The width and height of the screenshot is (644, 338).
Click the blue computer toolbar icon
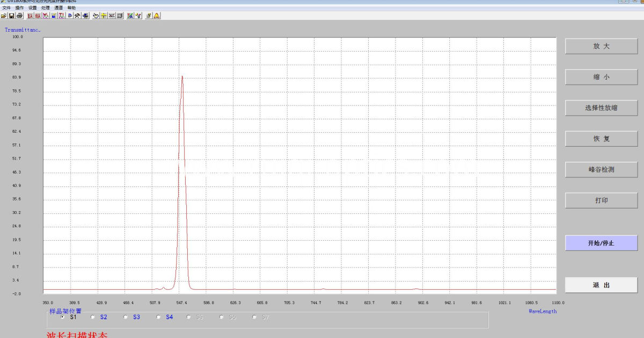click(85, 16)
